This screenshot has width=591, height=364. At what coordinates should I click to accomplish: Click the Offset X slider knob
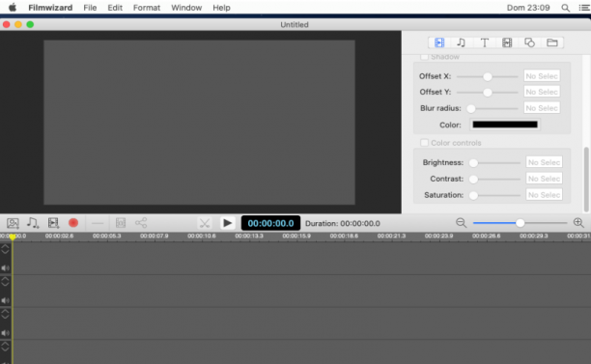488,77
